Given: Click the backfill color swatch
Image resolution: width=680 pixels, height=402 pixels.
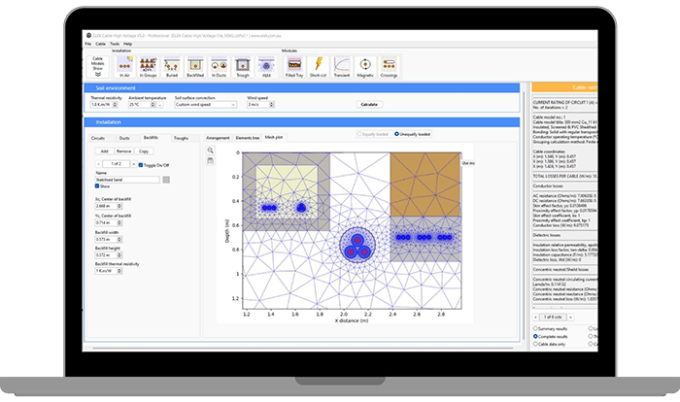Looking at the screenshot, I should click(x=166, y=178).
